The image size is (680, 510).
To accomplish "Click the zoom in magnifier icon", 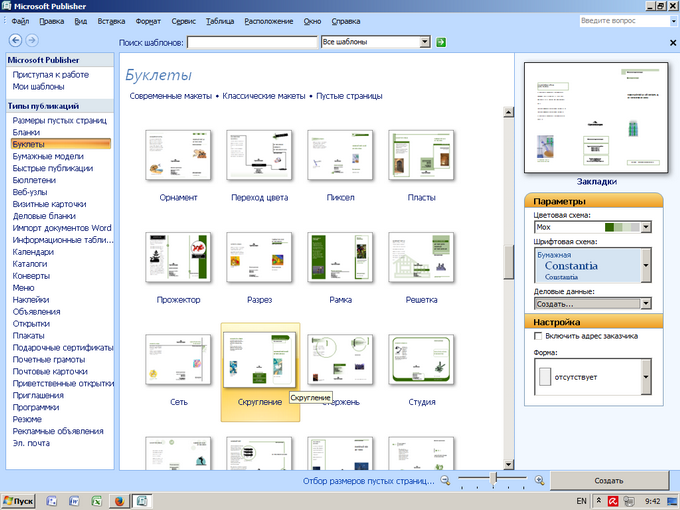I will (540, 481).
